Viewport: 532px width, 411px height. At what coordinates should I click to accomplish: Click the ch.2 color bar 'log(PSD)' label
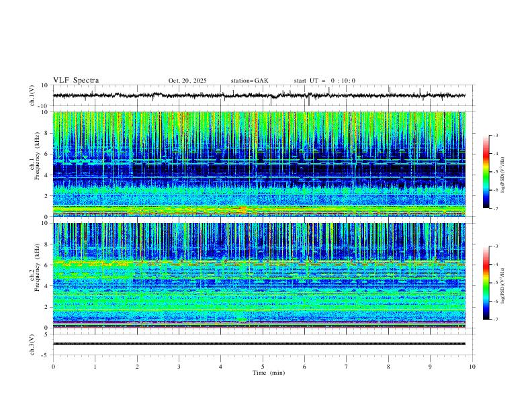point(503,285)
